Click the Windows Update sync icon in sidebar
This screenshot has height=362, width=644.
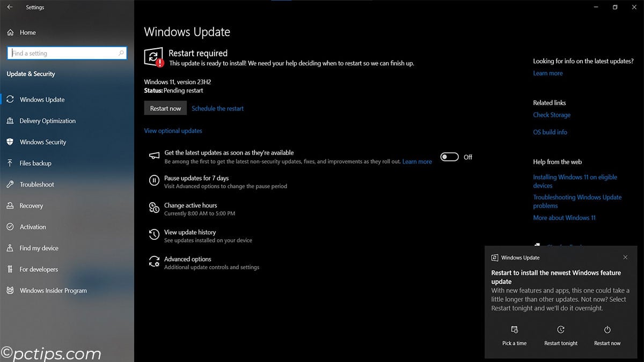click(x=10, y=100)
